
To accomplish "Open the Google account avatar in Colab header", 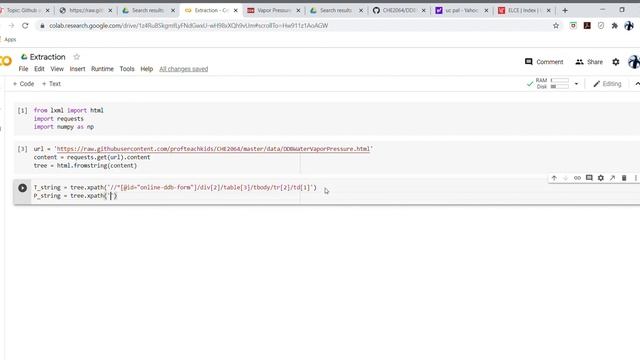I will point(634,62).
